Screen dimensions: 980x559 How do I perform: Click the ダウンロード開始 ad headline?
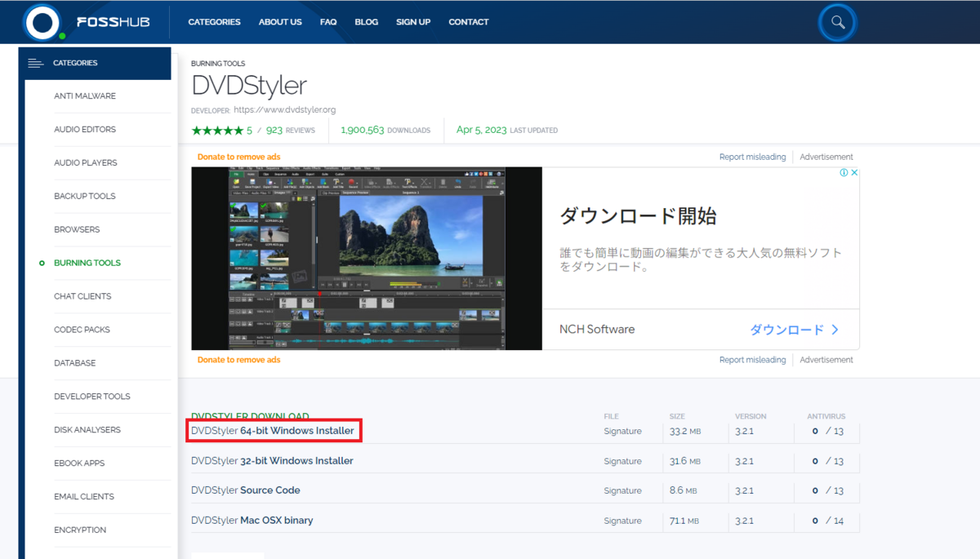point(638,216)
